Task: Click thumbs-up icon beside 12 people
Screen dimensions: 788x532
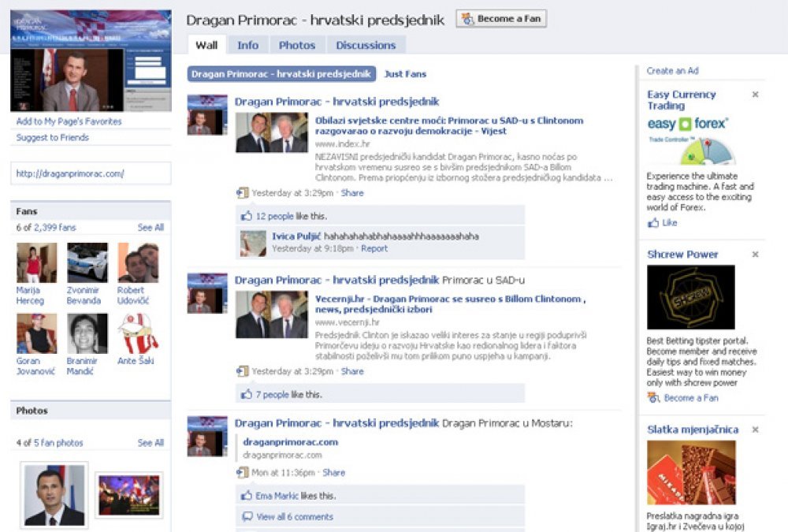Action: coord(246,216)
